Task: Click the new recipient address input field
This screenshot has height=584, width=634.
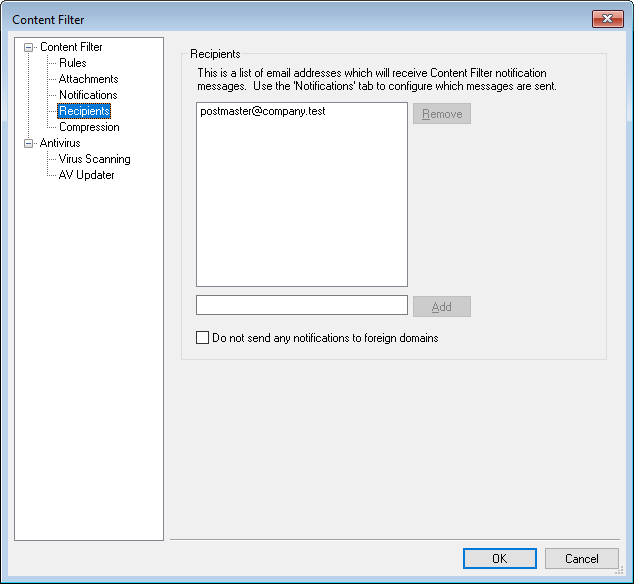Action: [x=301, y=306]
